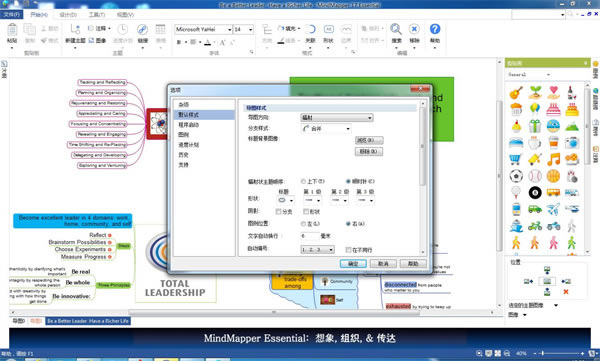Select the green car clipart icon
The height and width of the screenshot is (361, 600).
point(535,209)
